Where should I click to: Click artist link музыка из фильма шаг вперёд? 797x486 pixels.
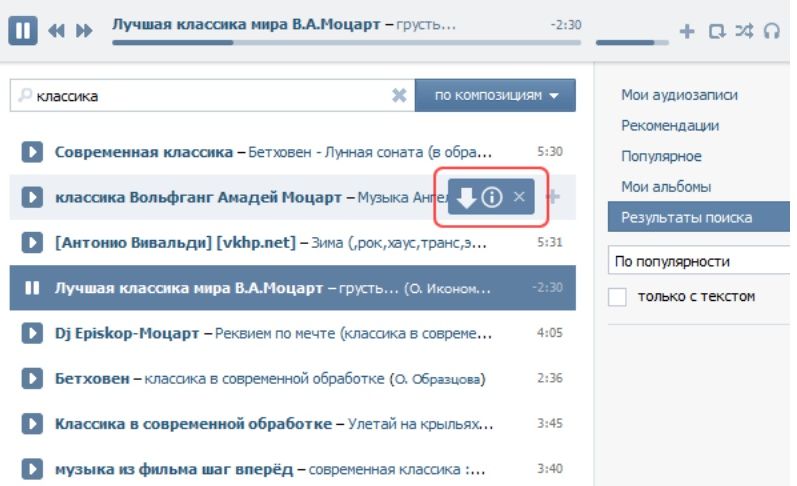pyautogui.click(x=174, y=469)
